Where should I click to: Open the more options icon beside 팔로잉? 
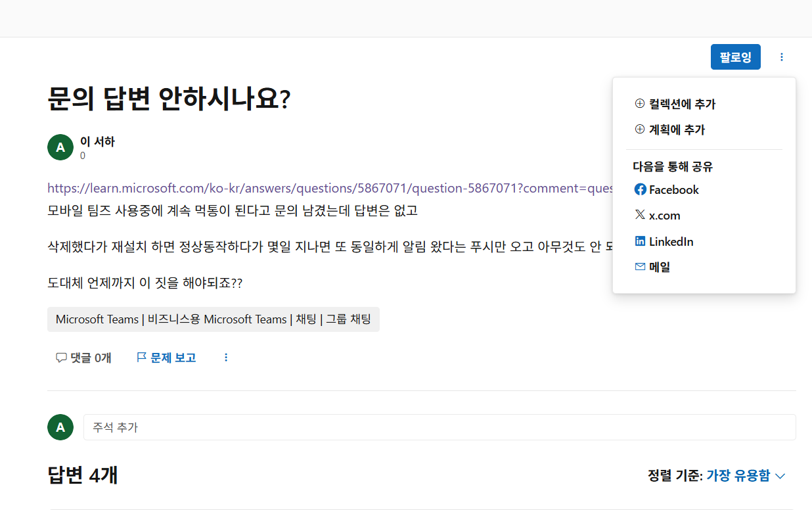click(782, 57)
